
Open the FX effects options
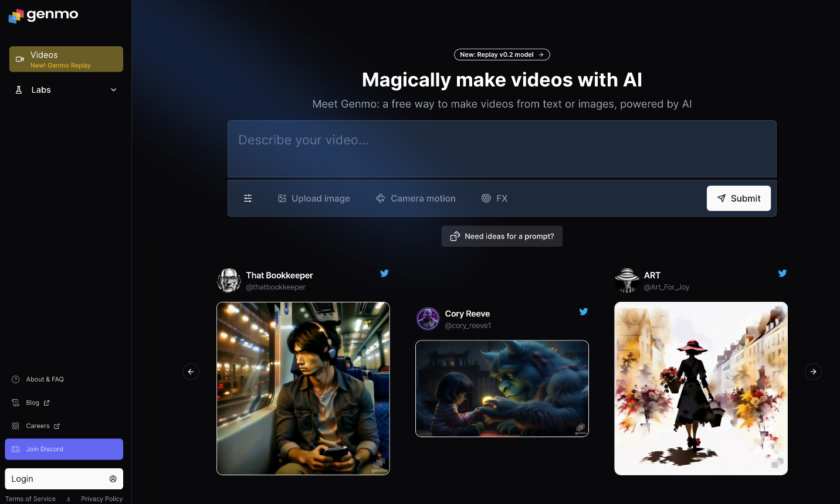click(494, 199)
